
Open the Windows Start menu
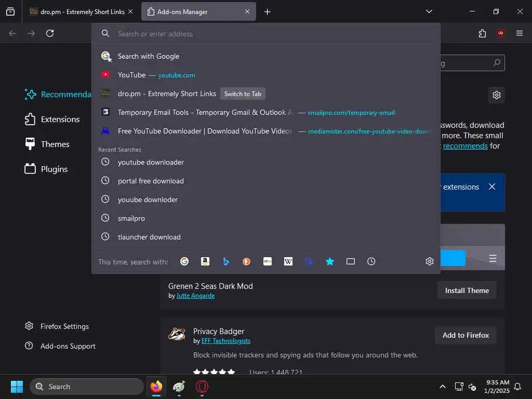pyautogui.click(x=17, y=387)
